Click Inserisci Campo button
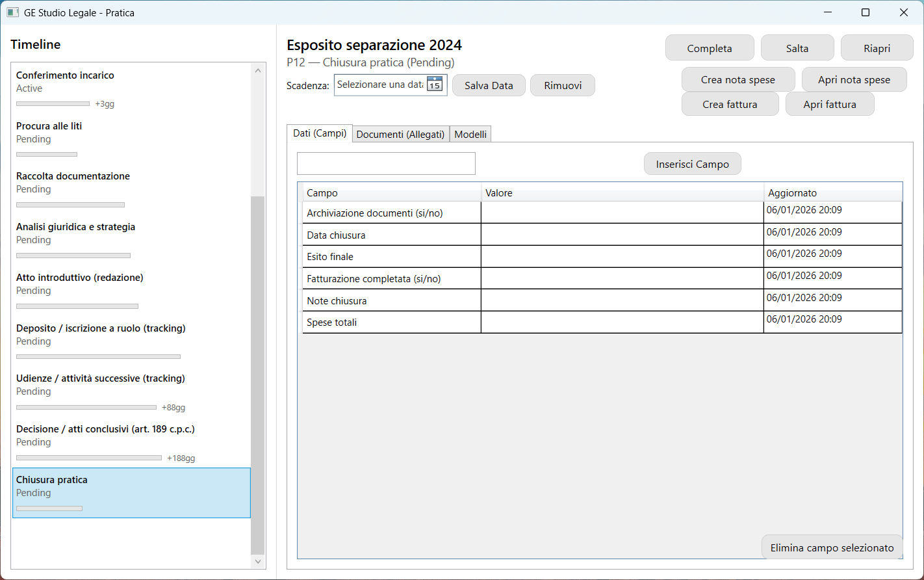The width and height of the screenshot is (924, 580). point(692,164)
